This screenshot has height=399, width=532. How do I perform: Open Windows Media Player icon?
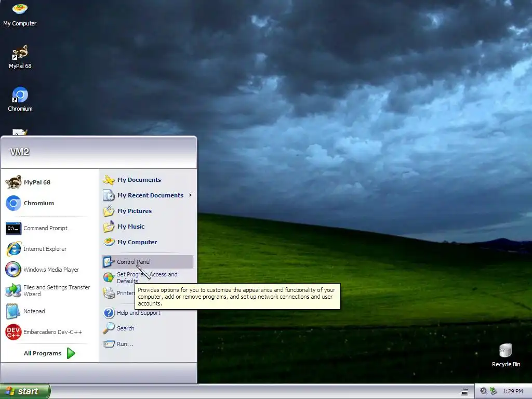pyautogui.click(x=14, y=270)
